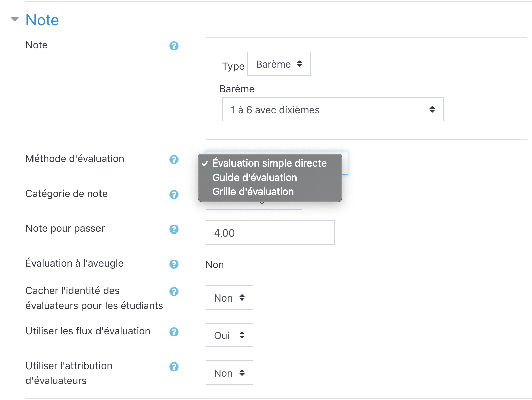Collapse the Note section triangle
Screen dimensions: 532x400
(15, 19)
